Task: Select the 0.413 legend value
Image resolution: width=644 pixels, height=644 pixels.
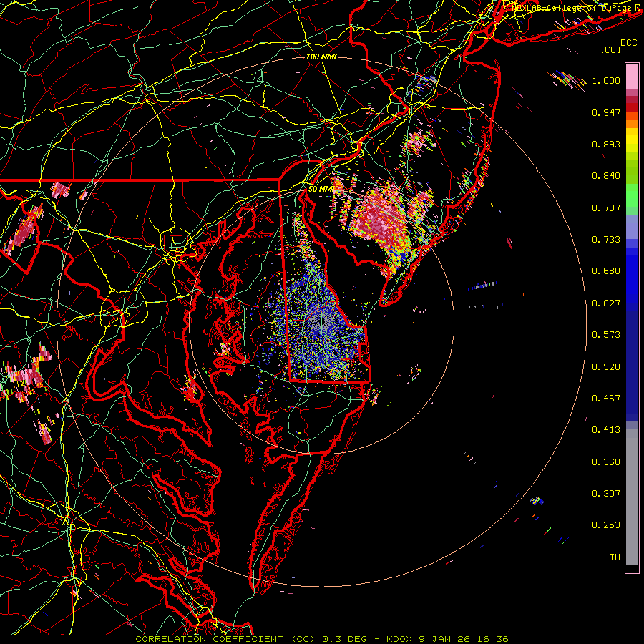Action: point(606,430)
